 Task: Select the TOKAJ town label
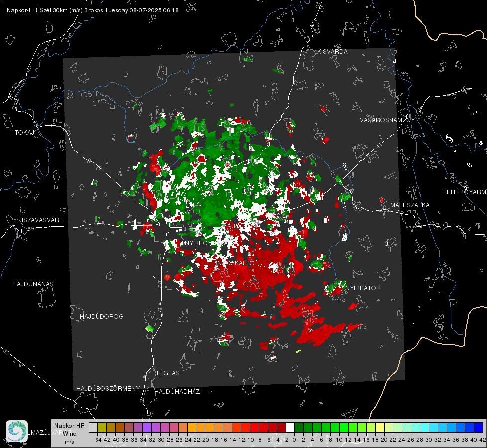pos(24,133)
